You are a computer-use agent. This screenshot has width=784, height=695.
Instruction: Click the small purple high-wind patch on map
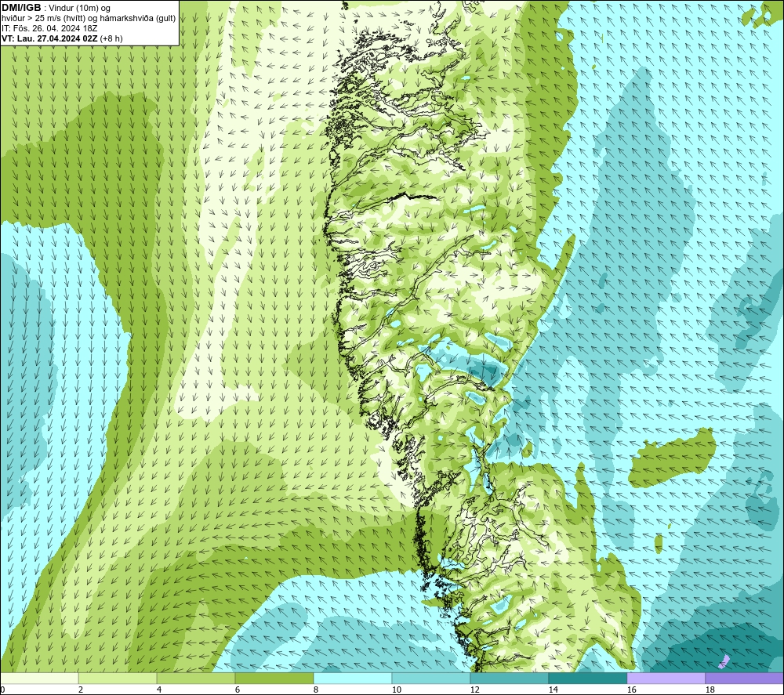pos(724,662)
